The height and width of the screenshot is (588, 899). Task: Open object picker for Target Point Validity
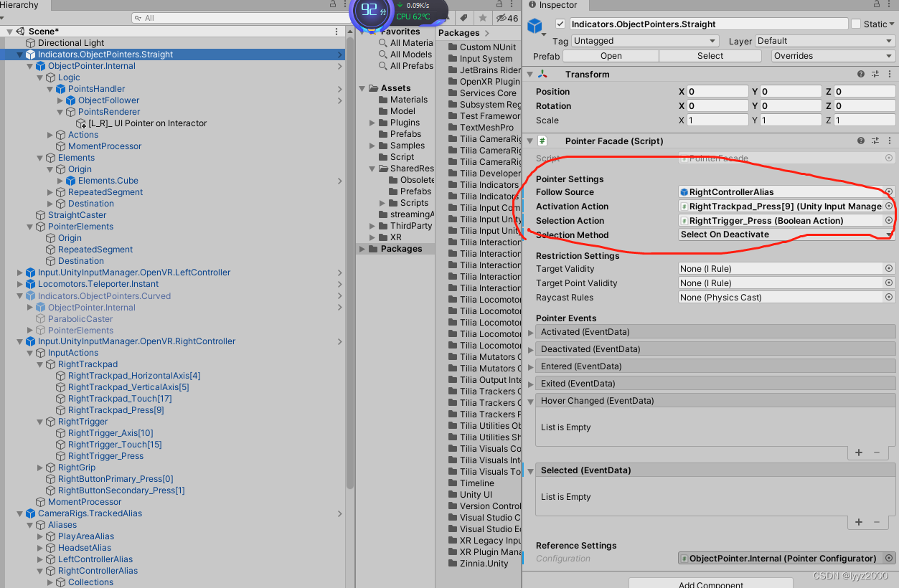coord(889,283)
